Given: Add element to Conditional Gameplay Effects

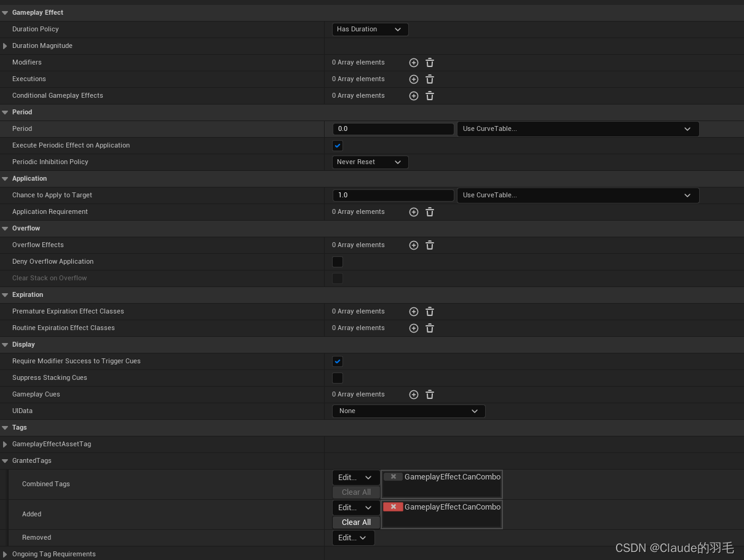Looking at the screenshot, I should (x=414, y=96).
